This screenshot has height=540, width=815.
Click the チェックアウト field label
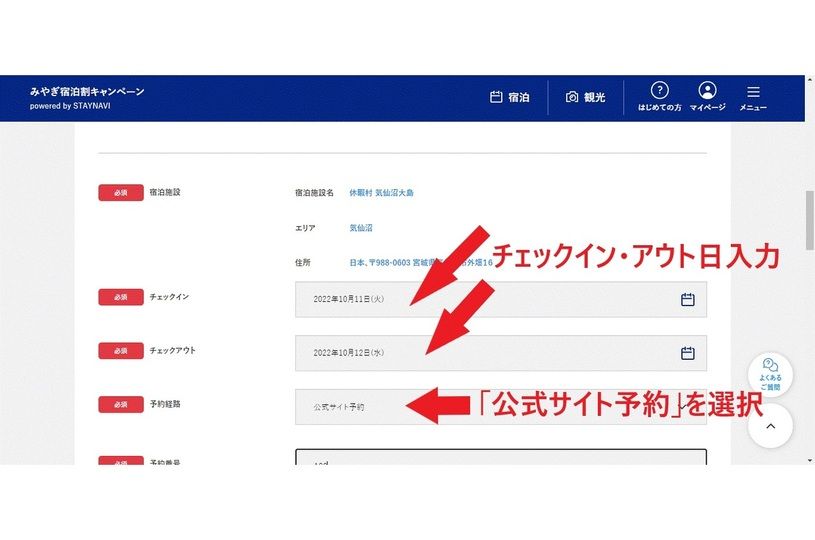pos(173,350)
